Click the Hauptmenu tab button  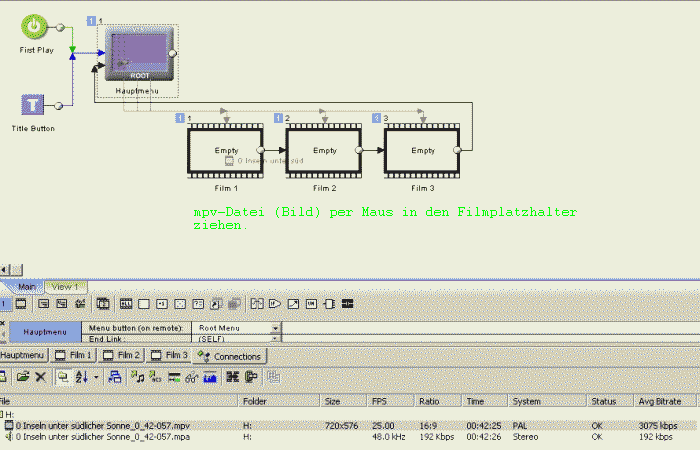coord(23,355)
